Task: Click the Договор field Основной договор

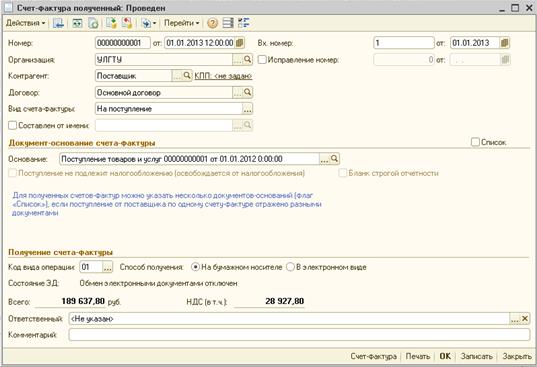Action: [x=164, y=92]
